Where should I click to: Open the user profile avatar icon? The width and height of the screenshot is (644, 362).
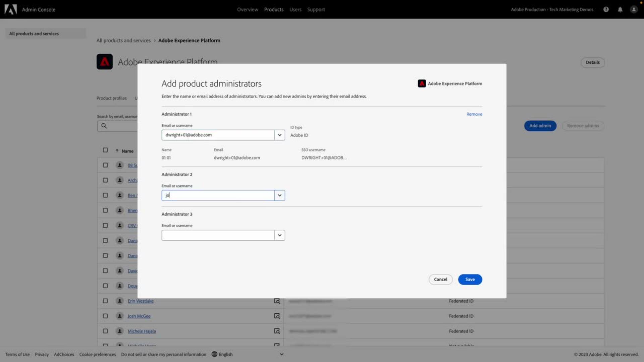click(634, 9)
